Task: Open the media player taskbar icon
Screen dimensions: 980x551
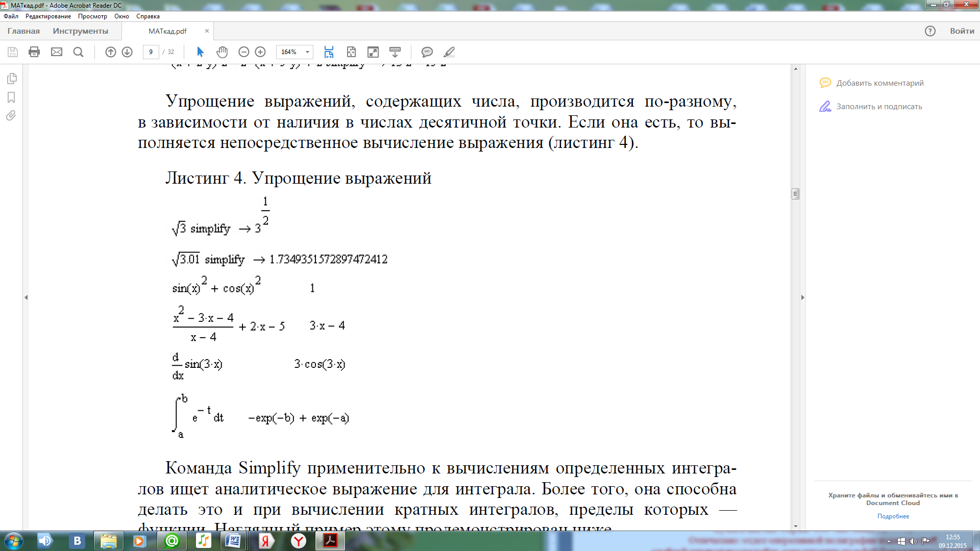Action: (x=139, y=541)
